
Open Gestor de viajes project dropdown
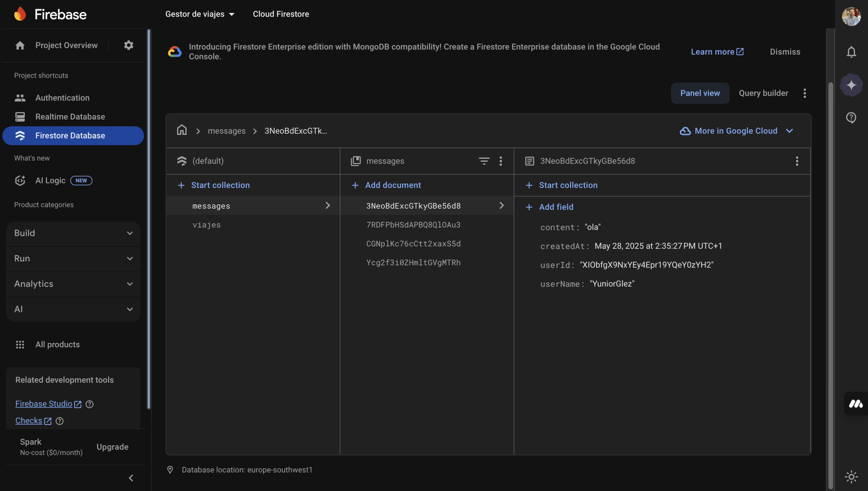(199, 14)
